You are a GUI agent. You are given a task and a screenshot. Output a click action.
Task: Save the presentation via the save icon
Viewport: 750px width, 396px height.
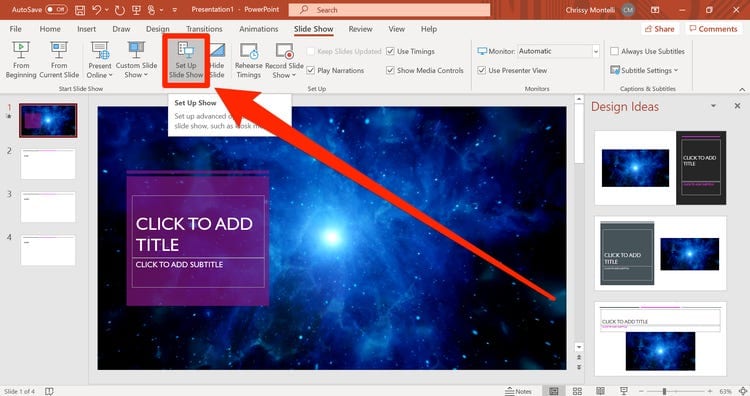80,10
